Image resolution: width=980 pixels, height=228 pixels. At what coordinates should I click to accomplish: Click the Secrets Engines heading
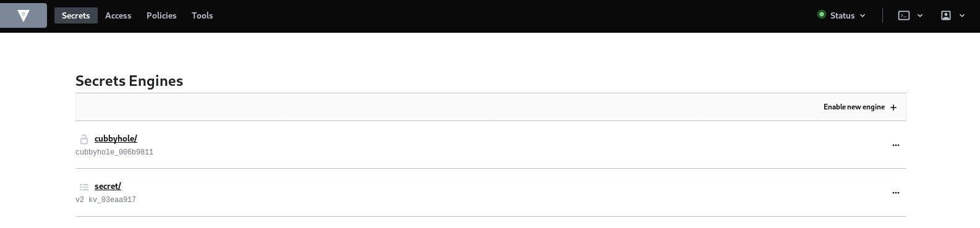129,81
